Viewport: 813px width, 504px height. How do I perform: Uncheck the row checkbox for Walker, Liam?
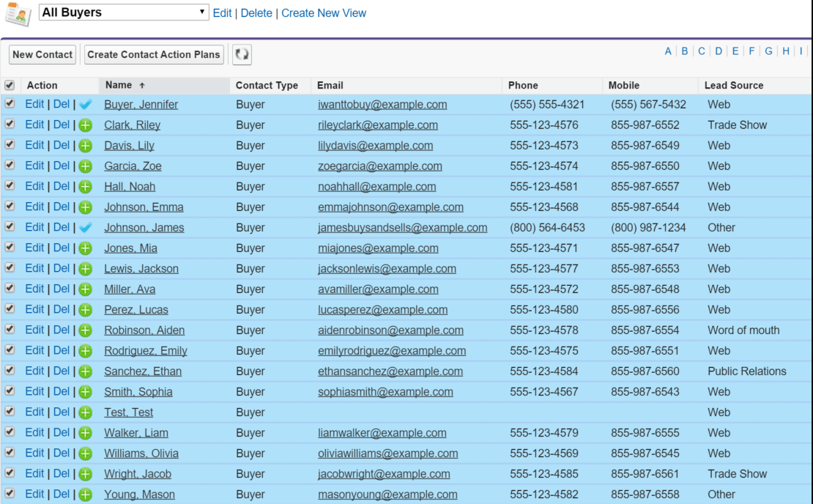coord(10,432)
